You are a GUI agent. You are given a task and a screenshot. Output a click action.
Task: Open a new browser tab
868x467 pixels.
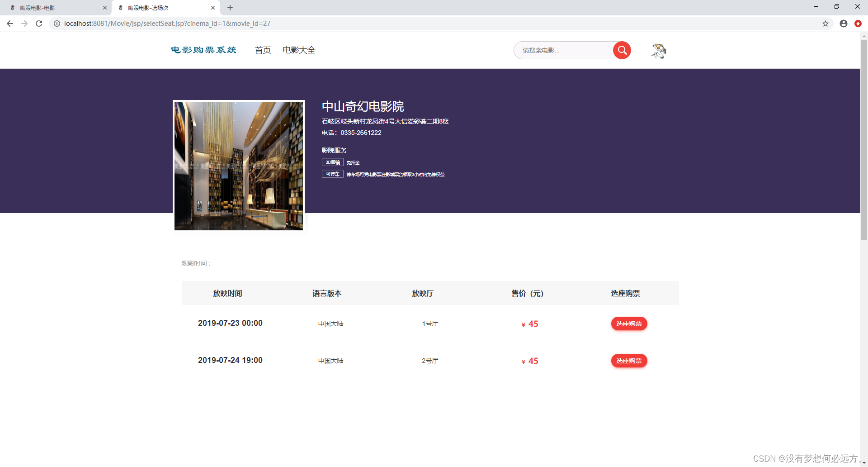tap(230, 8)
